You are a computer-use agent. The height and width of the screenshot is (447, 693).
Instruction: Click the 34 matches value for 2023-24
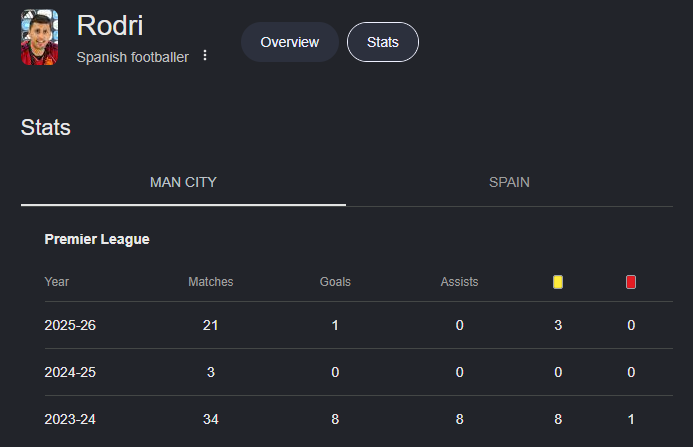210,419
